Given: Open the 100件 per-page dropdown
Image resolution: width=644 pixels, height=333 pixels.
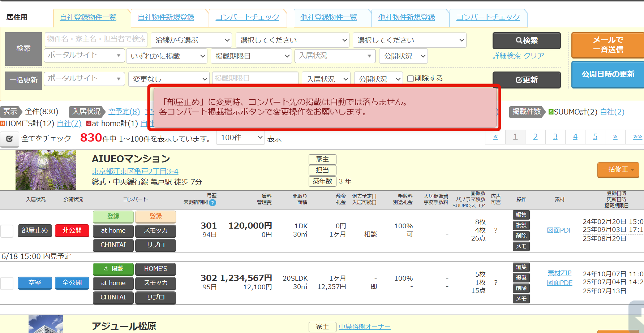Looking at the screenshot, I should pyautogui.click(x=241, y=138).
